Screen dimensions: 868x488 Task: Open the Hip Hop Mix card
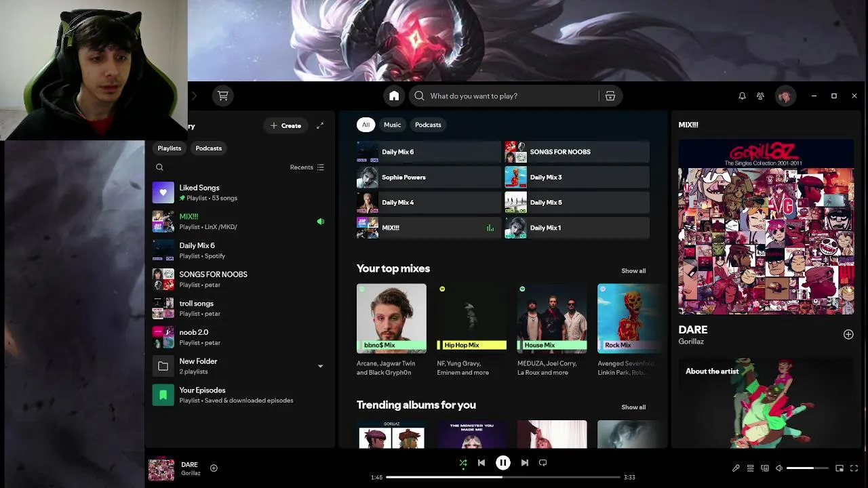(471, 330)
